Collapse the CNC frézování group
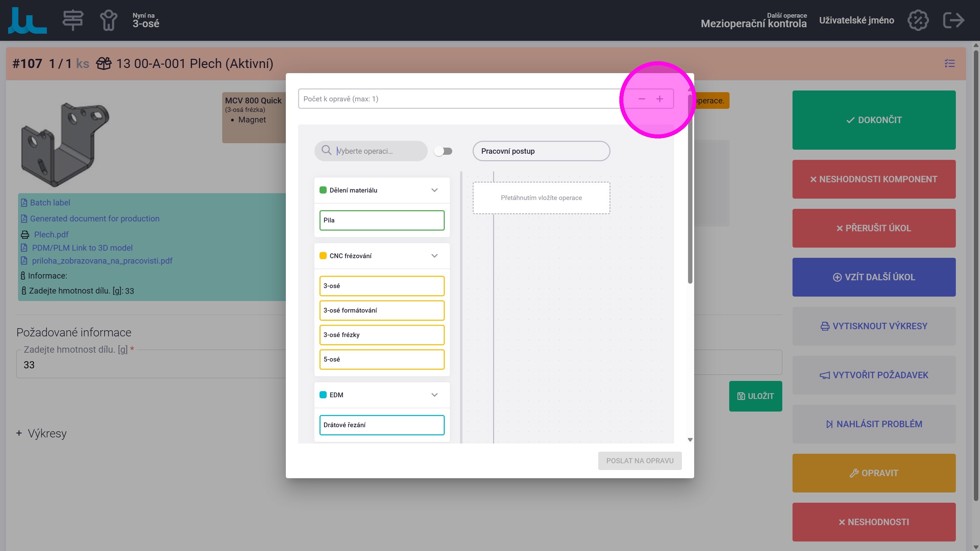Screen dimensions: 980x551 (435, 256)
